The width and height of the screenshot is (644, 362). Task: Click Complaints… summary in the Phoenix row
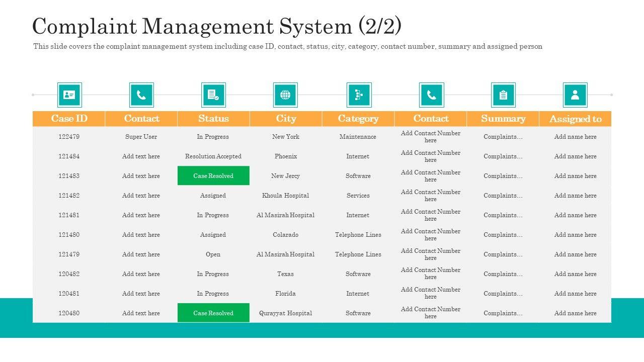tap(503, 156)
